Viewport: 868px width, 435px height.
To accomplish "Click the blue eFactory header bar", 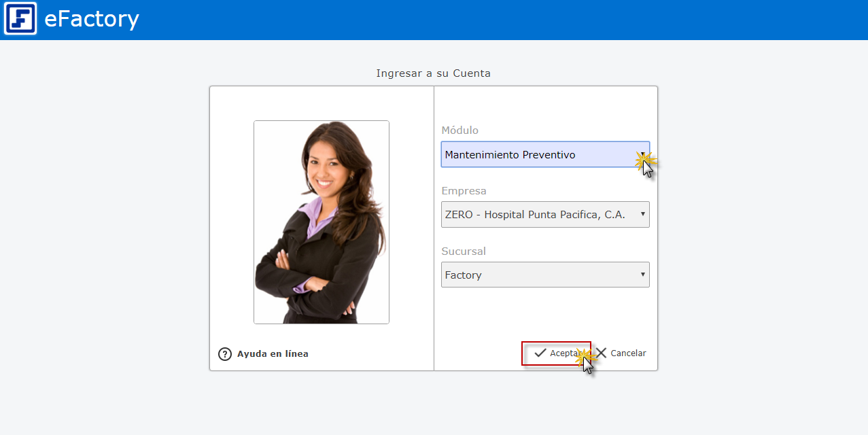I will pyautogui.click(x=476, y=20).
